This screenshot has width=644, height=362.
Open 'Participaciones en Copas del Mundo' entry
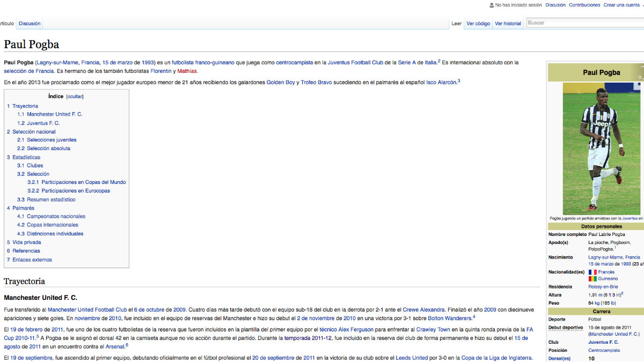(77, 182)
